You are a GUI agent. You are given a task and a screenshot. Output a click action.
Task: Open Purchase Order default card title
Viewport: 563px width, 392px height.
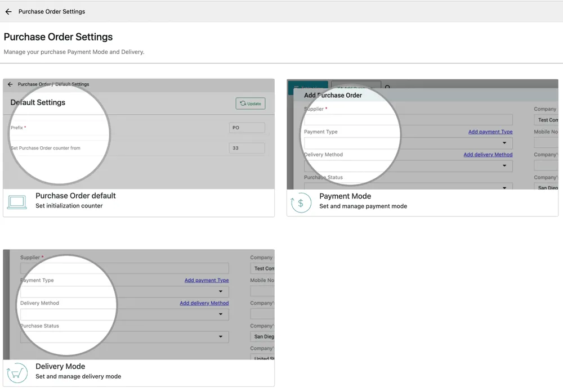pos(75,196)
